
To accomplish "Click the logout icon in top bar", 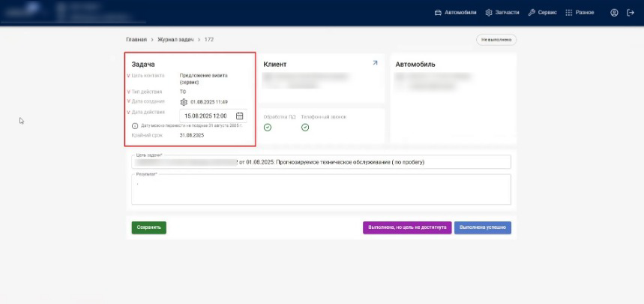I will pyautogui.click(x=630, y=13).
